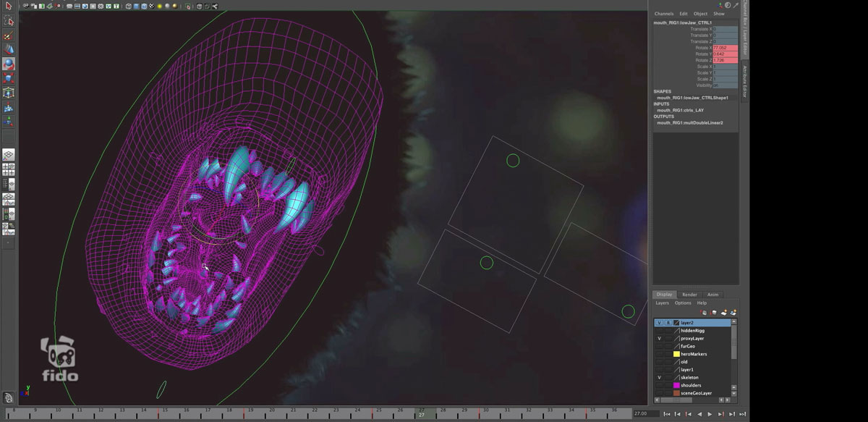The image size is (868, 422).
Task: Select the Show Manipulator tool
Action: (9, 122)
